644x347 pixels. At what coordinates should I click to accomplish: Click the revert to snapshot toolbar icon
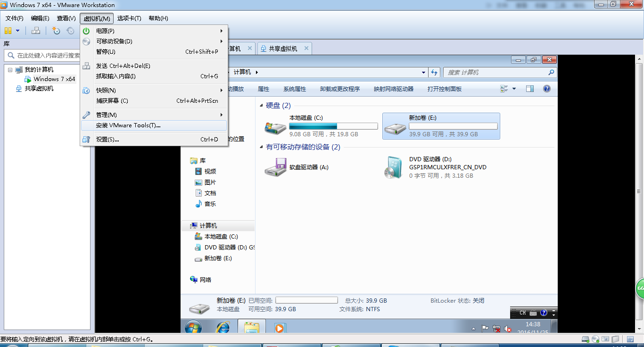71,31
